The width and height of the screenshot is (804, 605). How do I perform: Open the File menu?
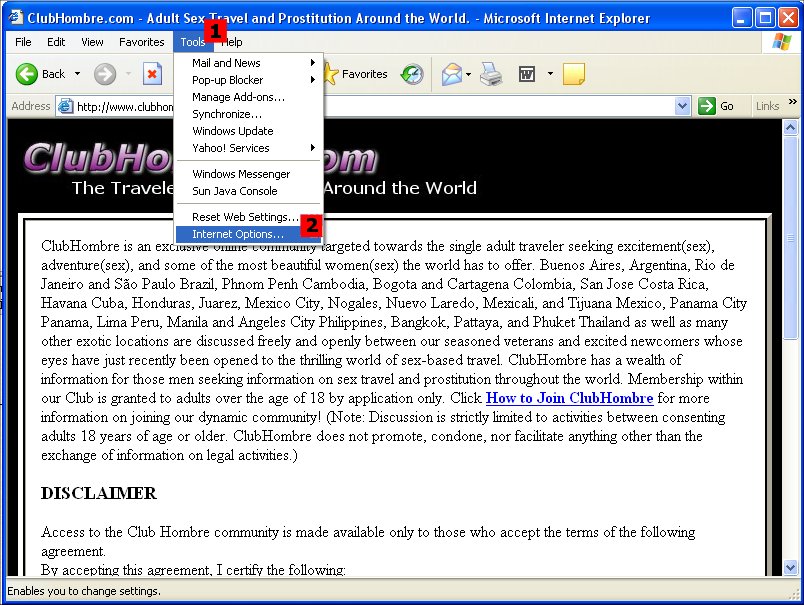point(23,42)
